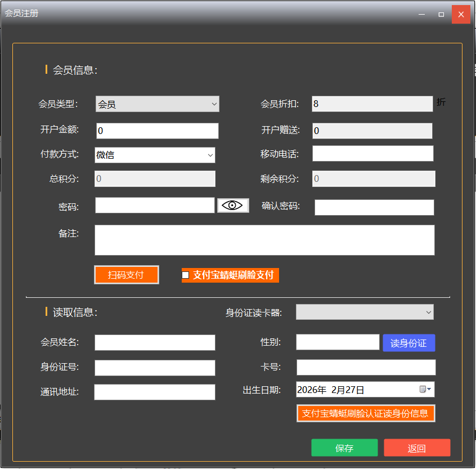
Task: Click into the 备注 remarks text area
Action: (x=264, y=240)
